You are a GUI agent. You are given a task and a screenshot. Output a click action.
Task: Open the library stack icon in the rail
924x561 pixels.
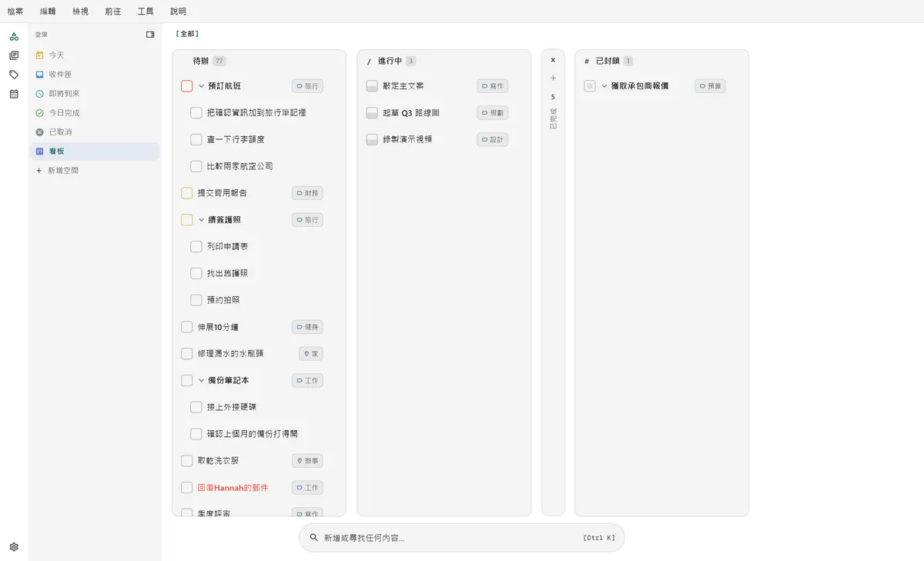[14, 55]
